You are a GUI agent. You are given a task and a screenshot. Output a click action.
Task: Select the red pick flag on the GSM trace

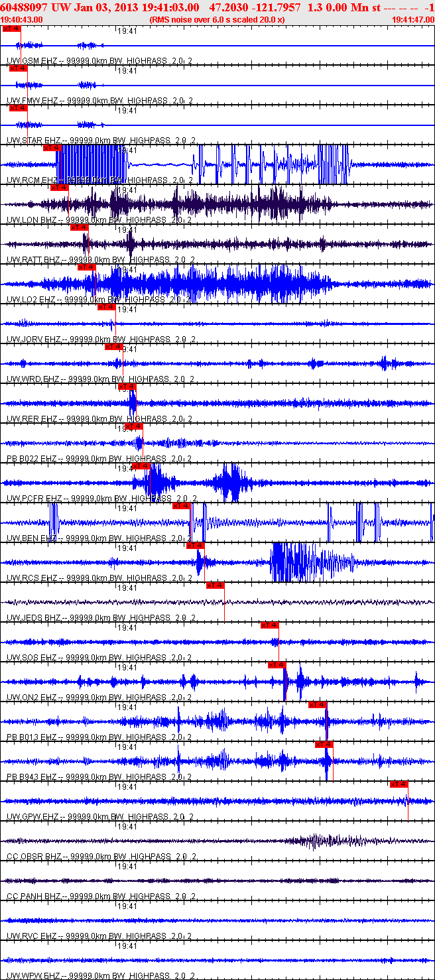(11, 28)
